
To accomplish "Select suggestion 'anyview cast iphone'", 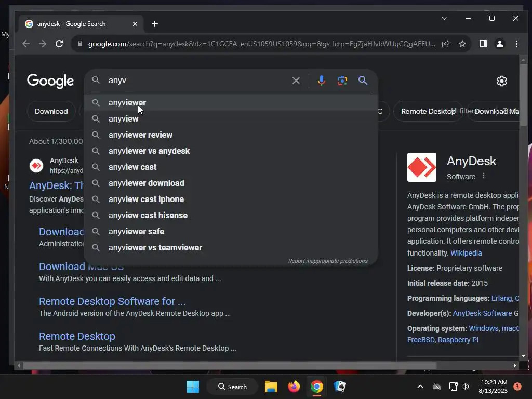I will 231,199.
